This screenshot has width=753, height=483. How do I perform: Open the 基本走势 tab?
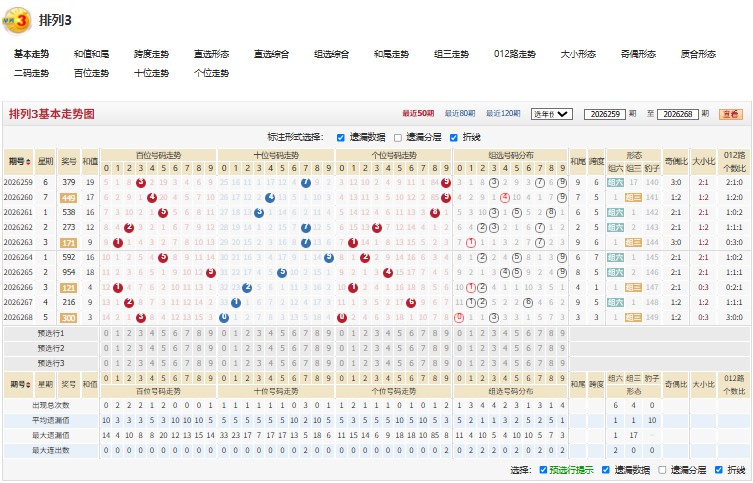point(31,54)
